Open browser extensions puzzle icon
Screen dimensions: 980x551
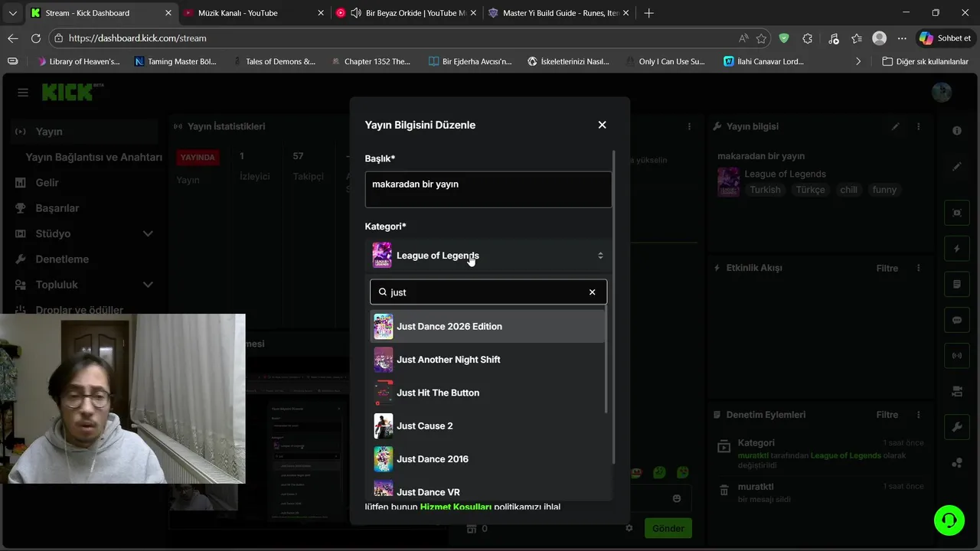click(807, 38)
